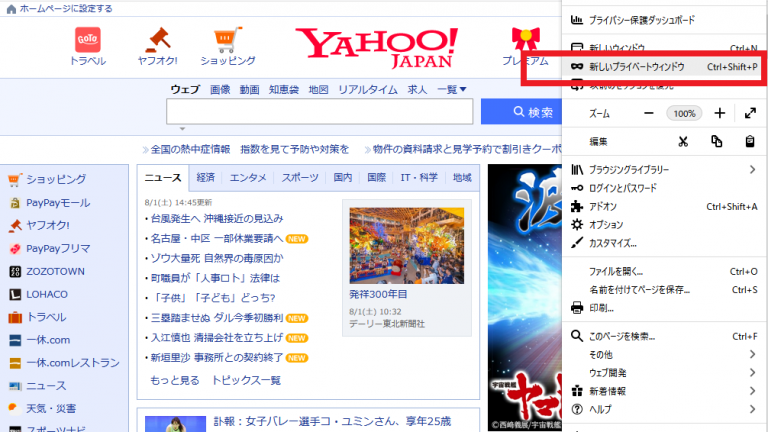
Task: Open Customize paintbrush entry
Action: tap(664, 243)
